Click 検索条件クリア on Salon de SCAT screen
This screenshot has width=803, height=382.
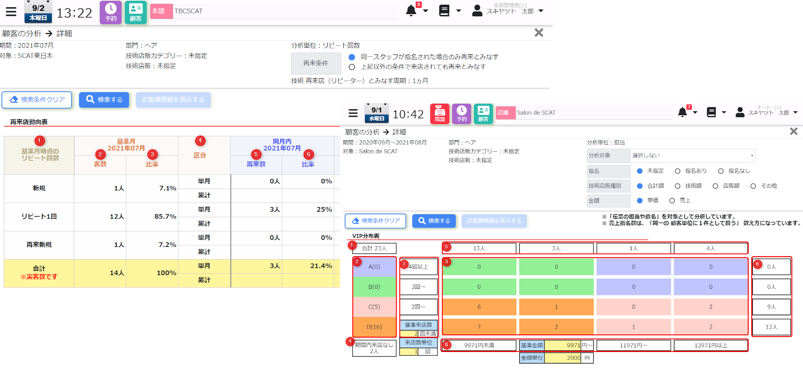(375, 221)
